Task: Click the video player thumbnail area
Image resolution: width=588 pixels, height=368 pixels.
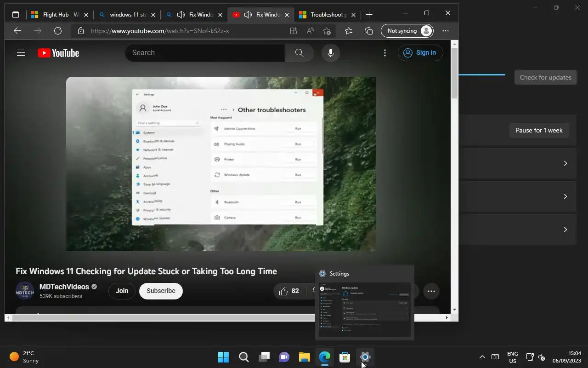Action: coord(221,164)
